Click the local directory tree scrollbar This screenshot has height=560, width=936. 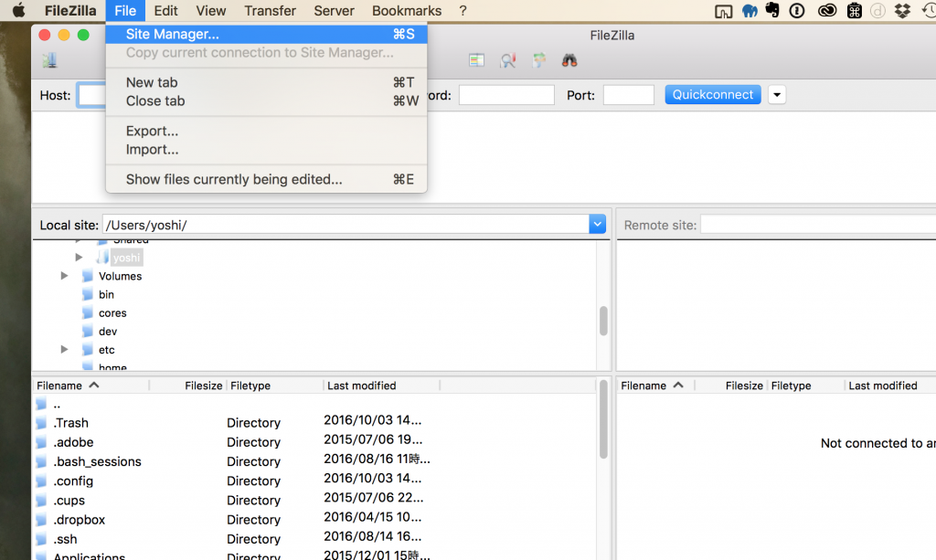tap(603, 321)
